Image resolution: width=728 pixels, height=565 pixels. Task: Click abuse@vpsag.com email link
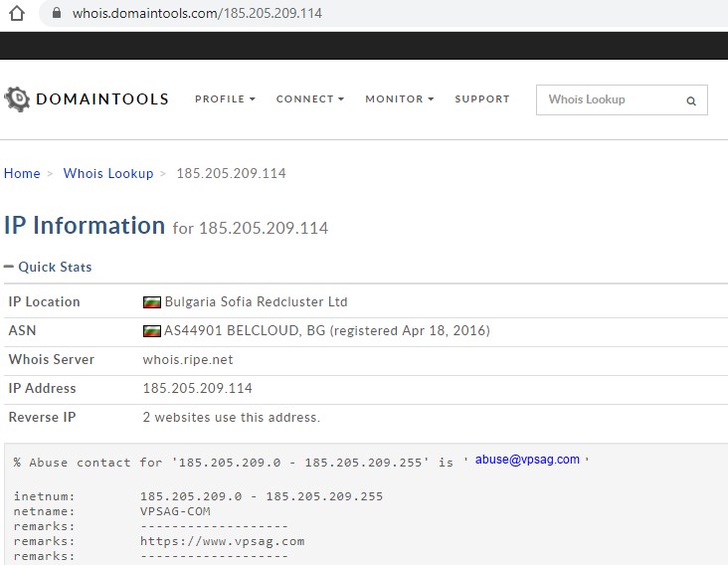coord(527,460)
